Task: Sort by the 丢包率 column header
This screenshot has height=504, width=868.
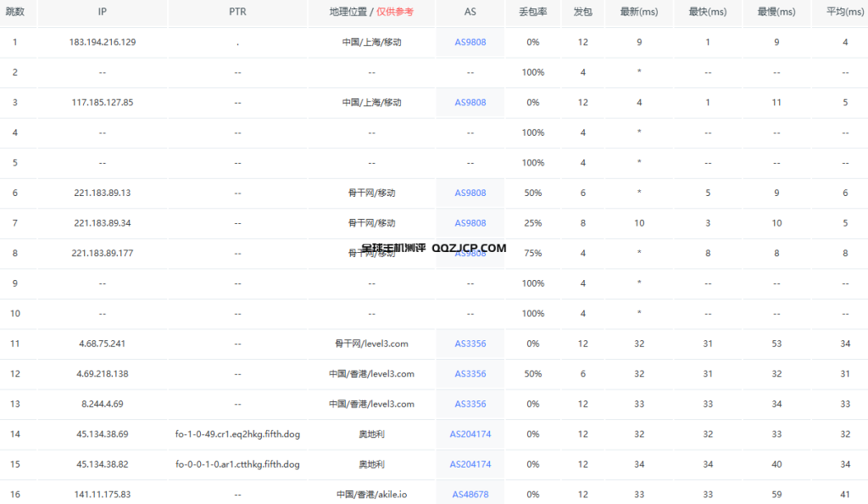Action: tap(532, 12)
